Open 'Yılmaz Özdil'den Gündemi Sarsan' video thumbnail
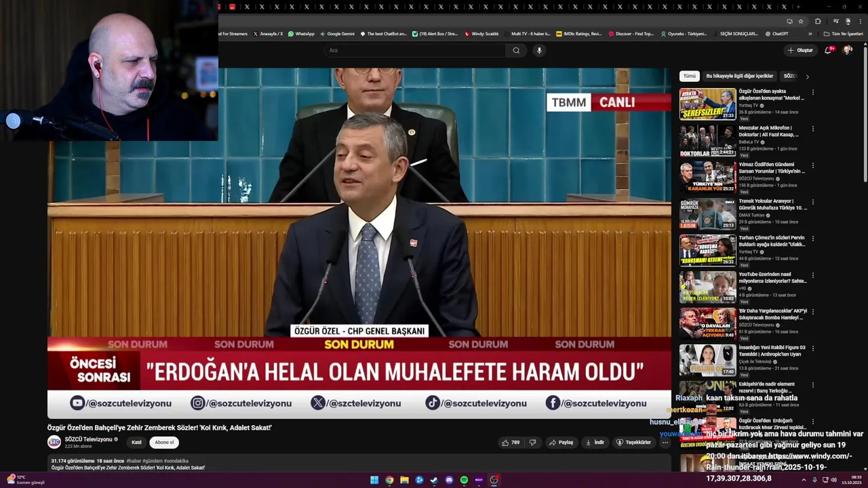 (708, 178)
